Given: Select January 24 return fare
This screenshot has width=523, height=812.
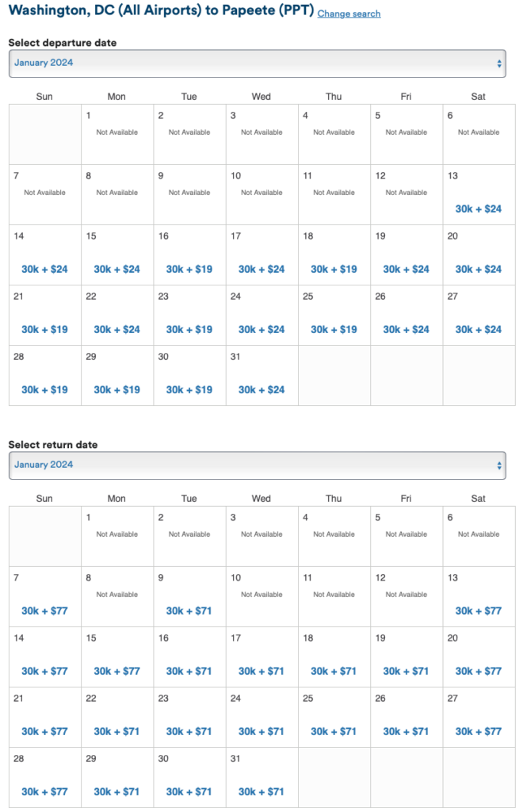Looking at the screenshot, I should pos(261,732).
